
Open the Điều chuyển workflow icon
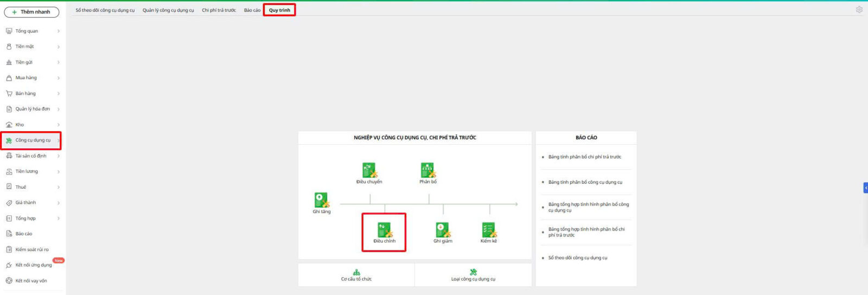pyautogui.click(x=369, y=171)
